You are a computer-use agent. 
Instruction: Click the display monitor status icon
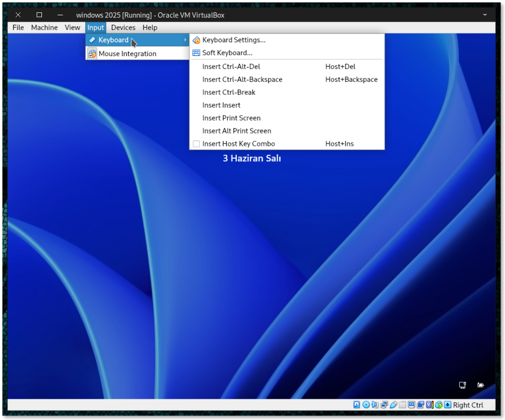[x=411, y=405]
